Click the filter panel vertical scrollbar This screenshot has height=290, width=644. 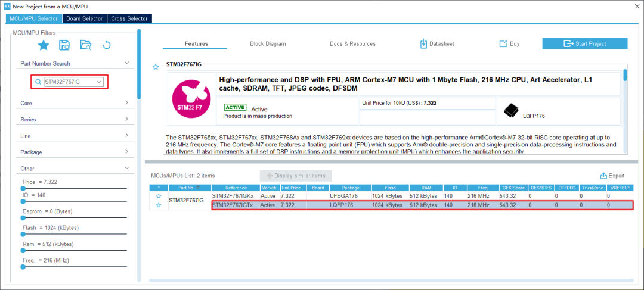click(139, 64)
